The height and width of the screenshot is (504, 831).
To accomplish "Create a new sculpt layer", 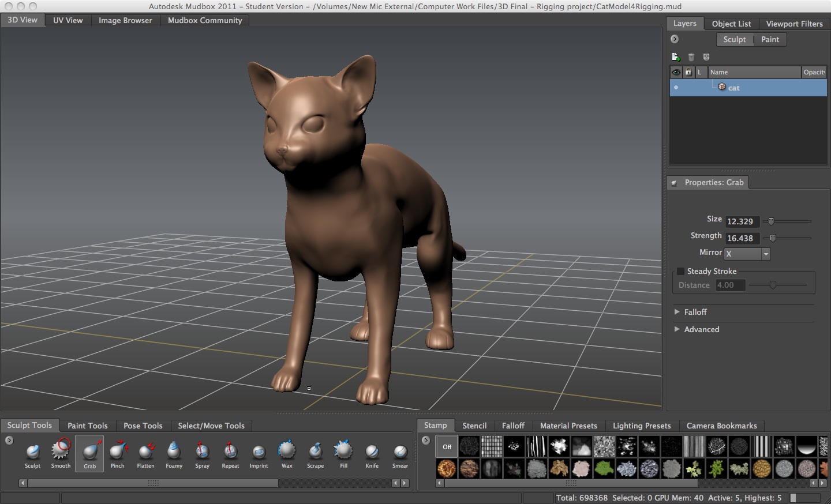I will click(675, 57).
